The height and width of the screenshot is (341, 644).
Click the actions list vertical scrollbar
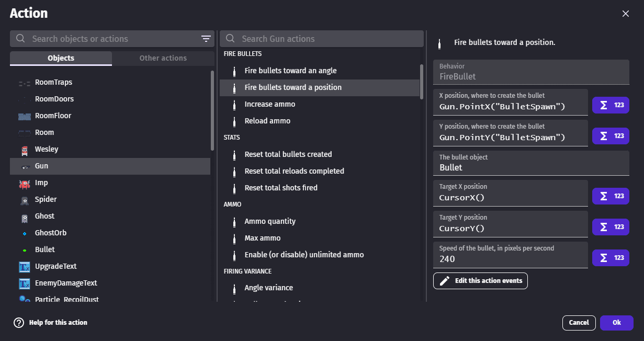click(x=422, y=81)
